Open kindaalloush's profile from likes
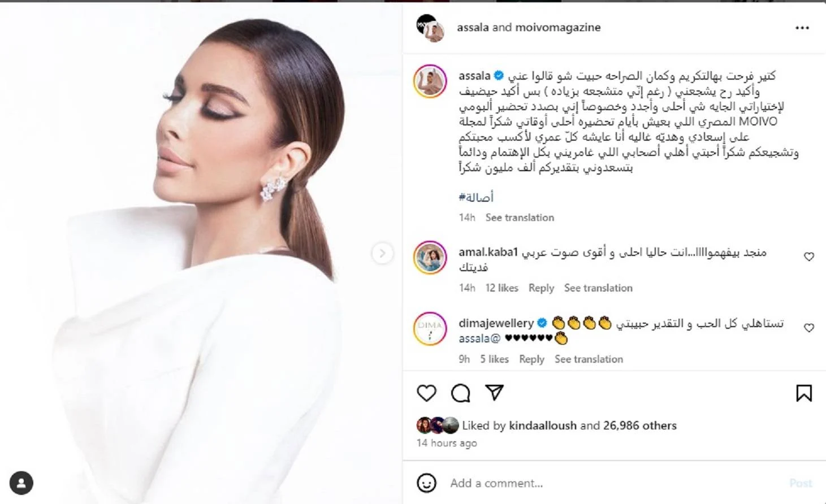This screenshot has height=504, width=826. (x=543, y=425)
